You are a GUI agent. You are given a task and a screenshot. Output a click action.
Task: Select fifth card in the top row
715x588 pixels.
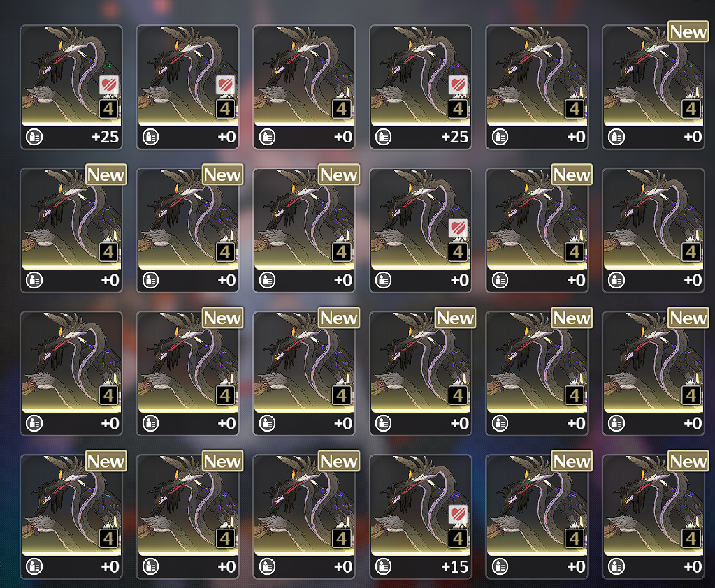pos(537,87)
